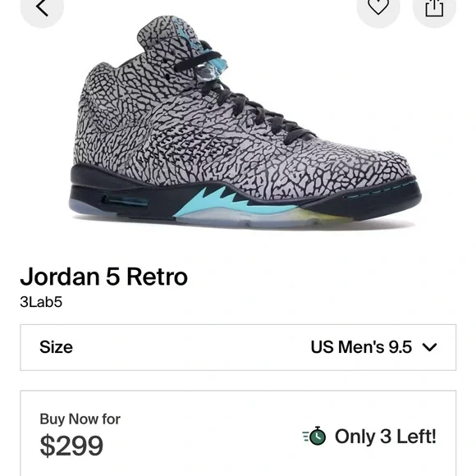Click the Size label row
476x476 pixels.
238,347
